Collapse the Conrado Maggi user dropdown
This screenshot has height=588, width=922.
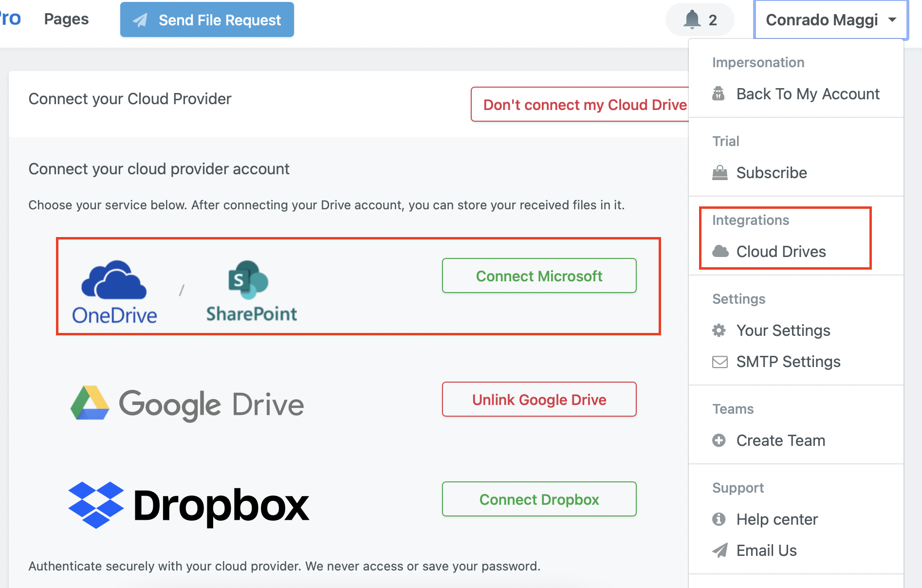click(831, 19)
